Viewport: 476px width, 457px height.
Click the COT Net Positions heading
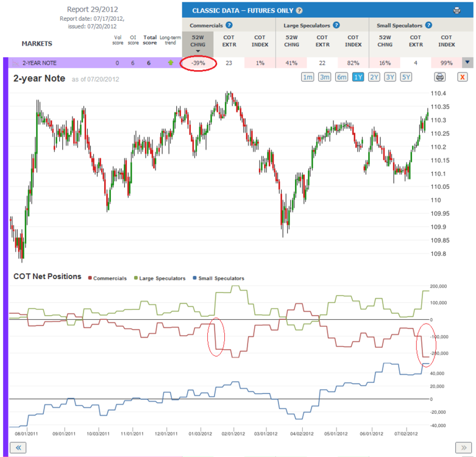click(x=48, y=277)
